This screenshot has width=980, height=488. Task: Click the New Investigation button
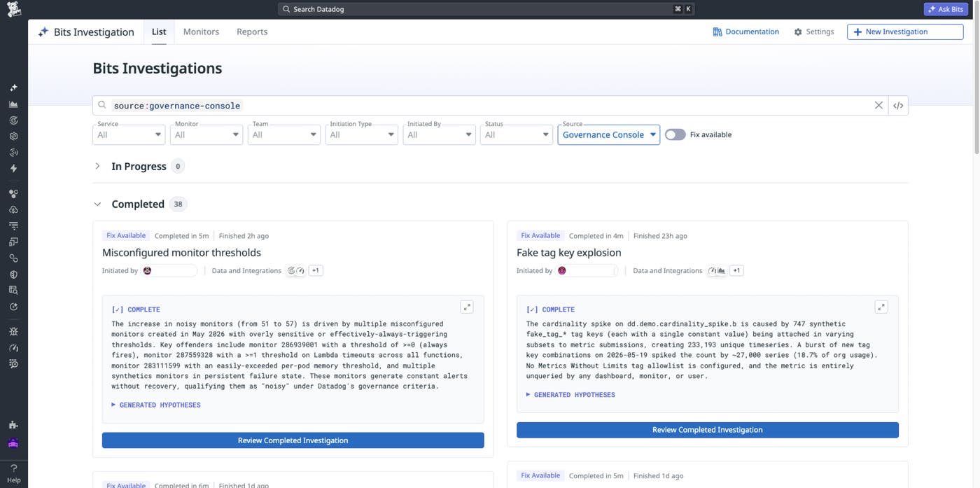pos(905,32)
